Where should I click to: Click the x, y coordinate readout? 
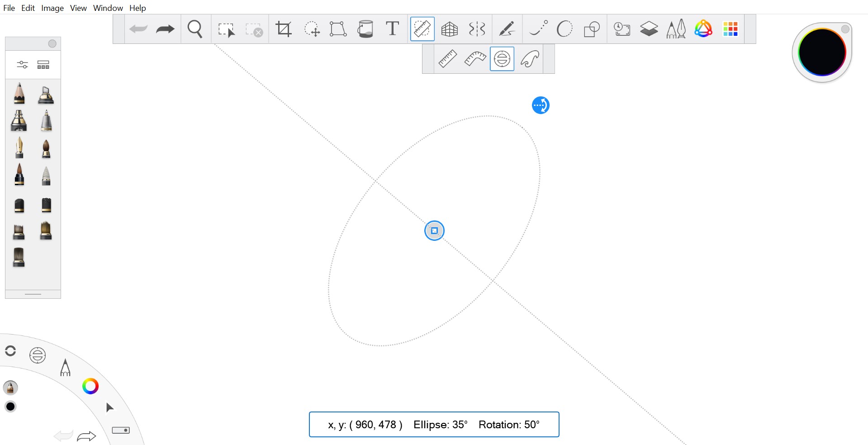(365, 425)
